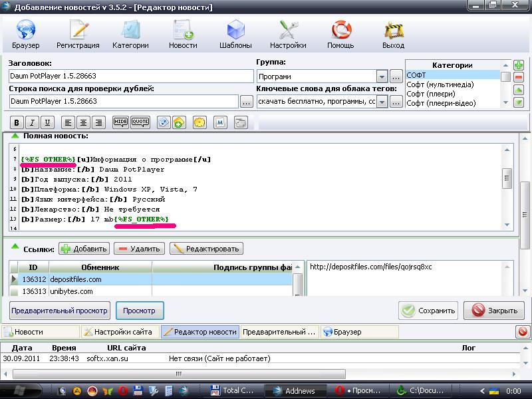Open the Группа dropdown arrow
The image size is (532, 399).
pos(382,76)
